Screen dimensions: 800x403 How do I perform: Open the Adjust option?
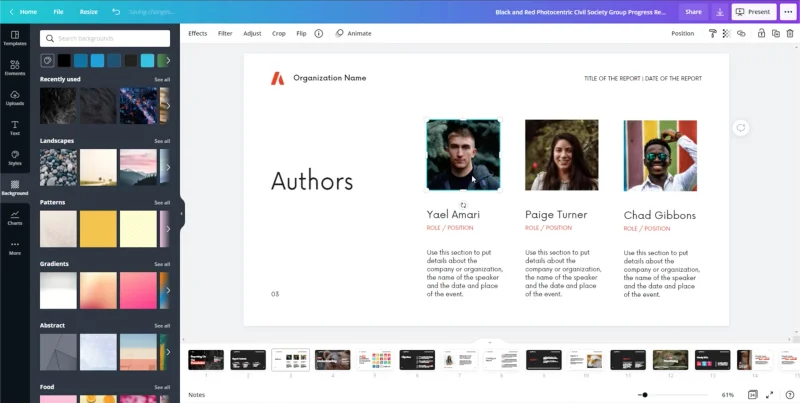pos(252,33)
